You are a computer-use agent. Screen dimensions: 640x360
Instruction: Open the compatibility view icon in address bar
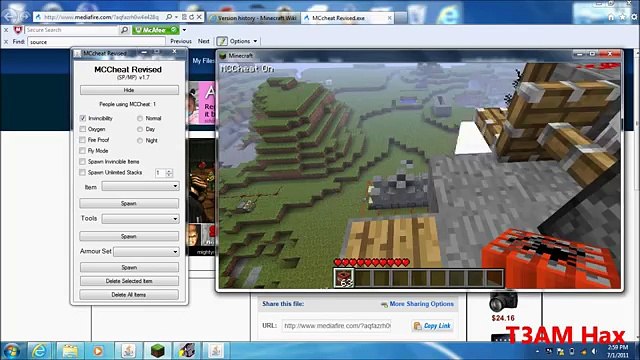point(184,17)
